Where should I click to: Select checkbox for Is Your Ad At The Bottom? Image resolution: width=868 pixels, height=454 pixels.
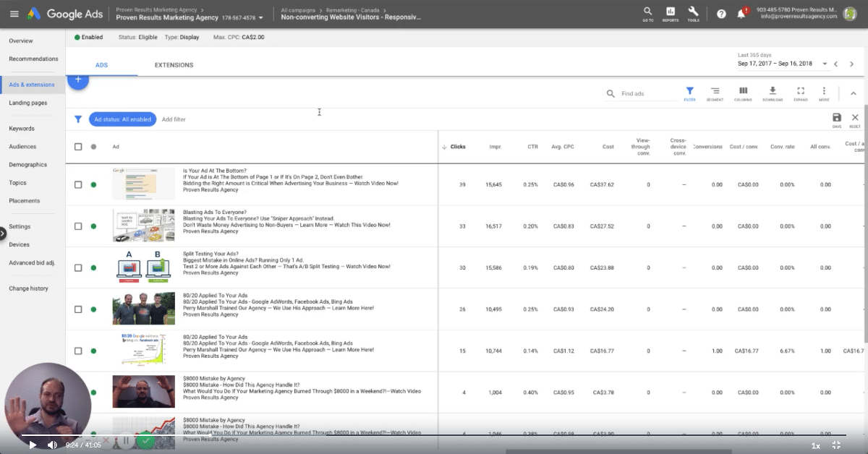[x=78, y=184]
